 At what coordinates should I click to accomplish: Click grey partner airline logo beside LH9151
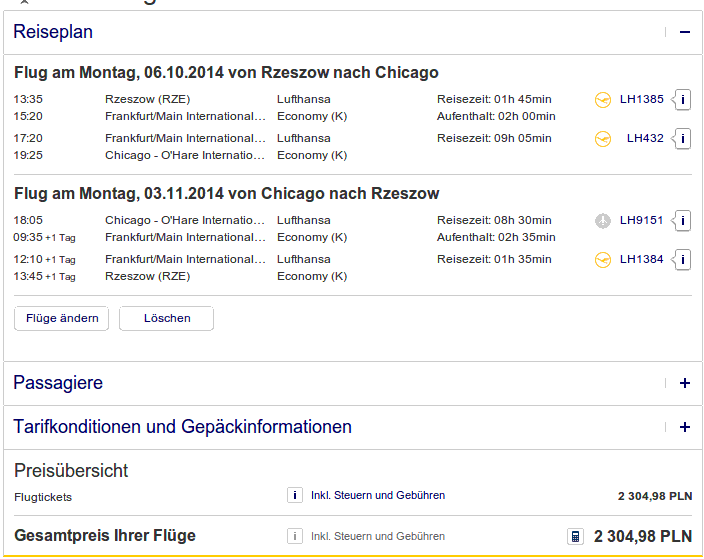click(x=603, y=221)
